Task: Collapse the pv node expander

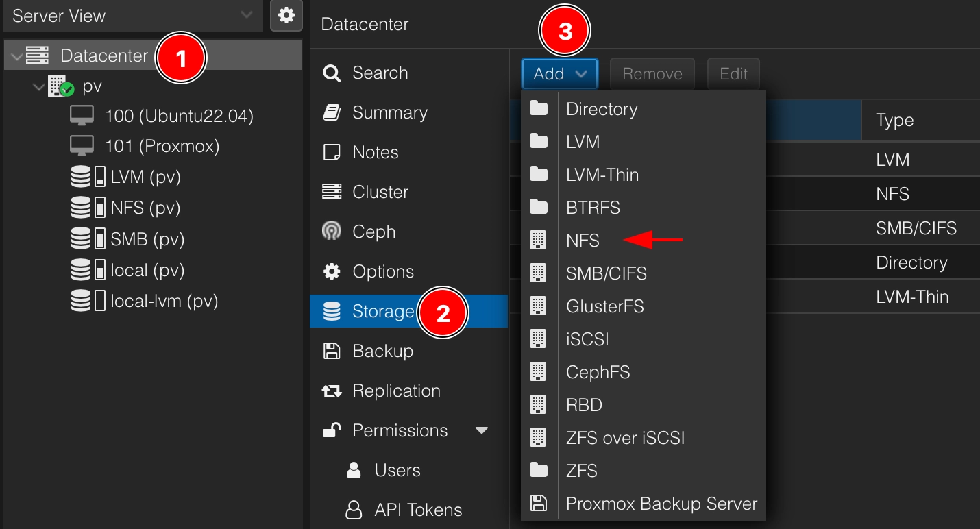Action: 38,87
